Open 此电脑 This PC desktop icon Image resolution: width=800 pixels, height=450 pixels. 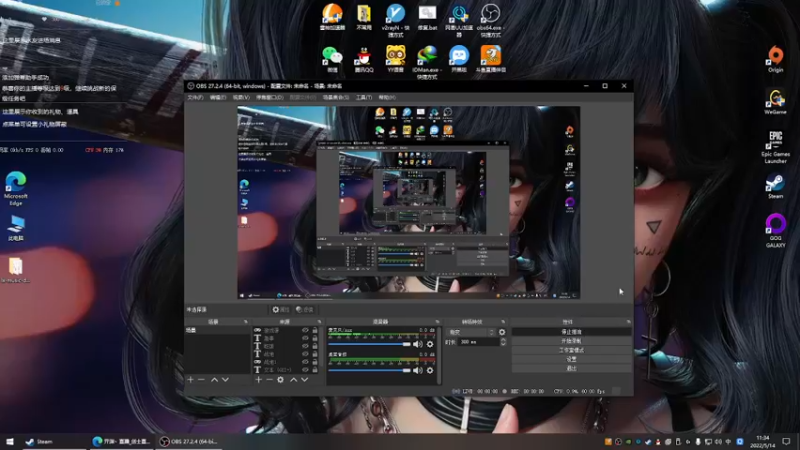click(x=16, y=228)
